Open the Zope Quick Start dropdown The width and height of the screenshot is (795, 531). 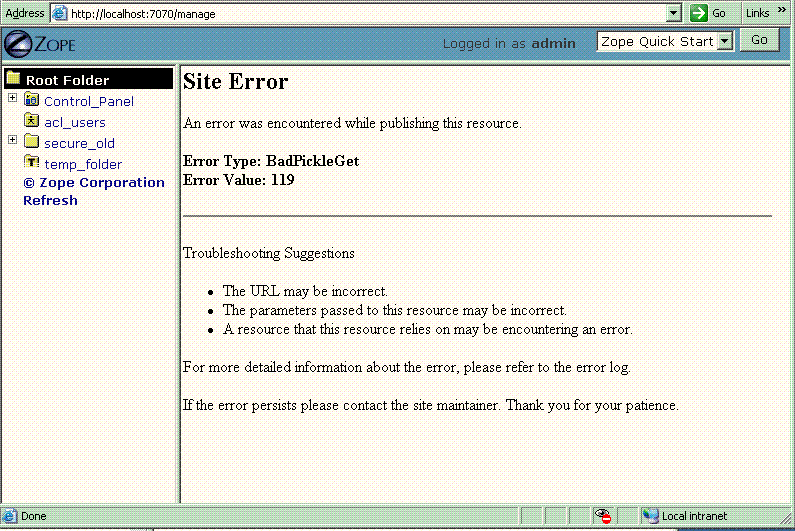coord(725,42)
